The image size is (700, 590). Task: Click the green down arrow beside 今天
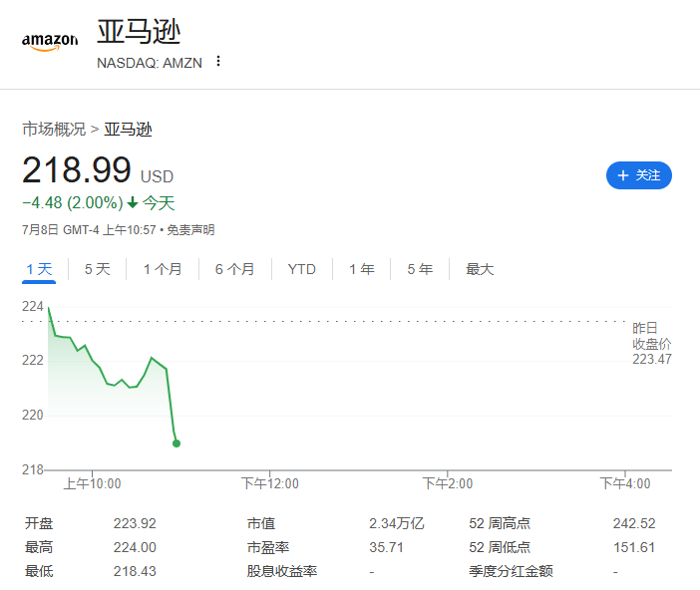pyautogui.click(x=133, y=203)
